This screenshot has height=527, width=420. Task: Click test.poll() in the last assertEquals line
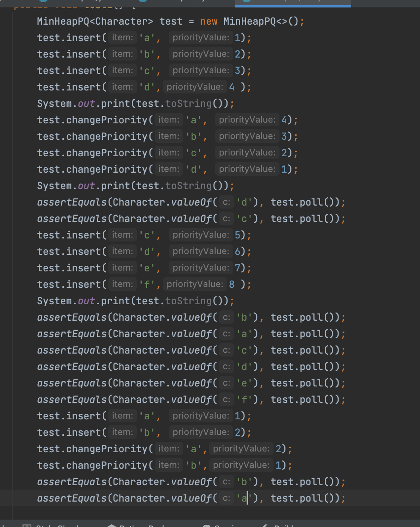305,498
